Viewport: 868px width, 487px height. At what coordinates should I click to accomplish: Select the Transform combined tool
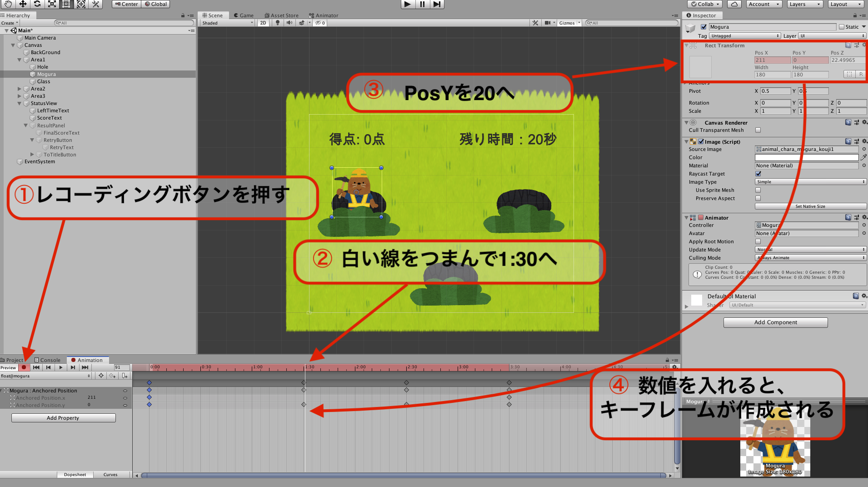coord(81,4)
